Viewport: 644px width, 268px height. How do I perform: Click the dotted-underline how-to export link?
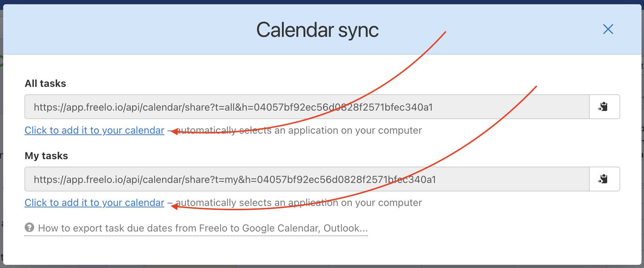[202, 228]
